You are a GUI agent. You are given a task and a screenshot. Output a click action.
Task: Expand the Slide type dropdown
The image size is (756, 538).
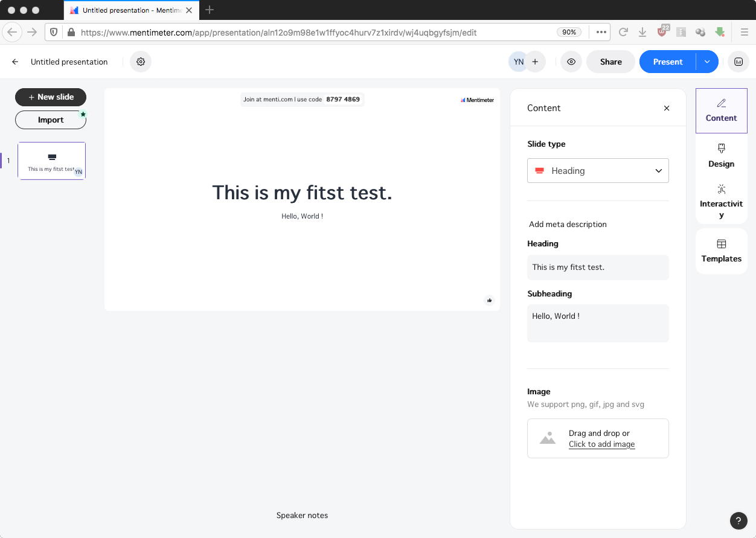598,171
